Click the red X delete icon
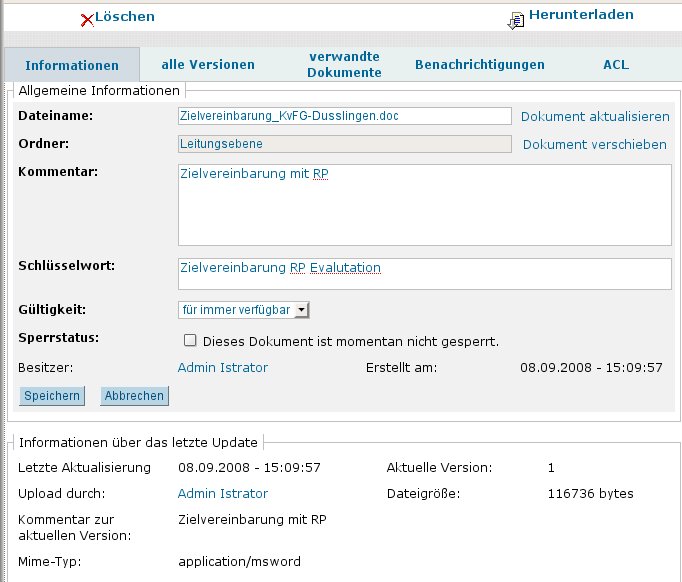 pyautogui.click(x=87, y=19)
